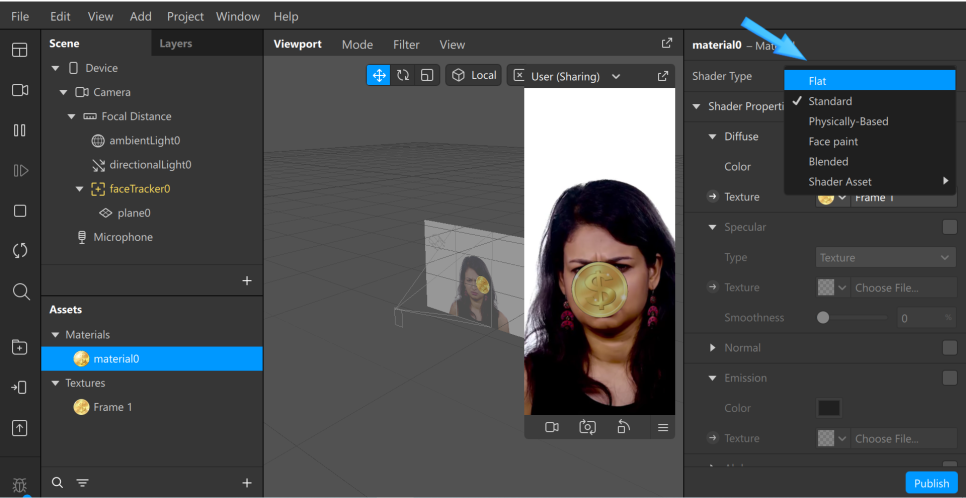
Task: Open the layout panel icon in left sidebar
Action: (x=20, y=50)
